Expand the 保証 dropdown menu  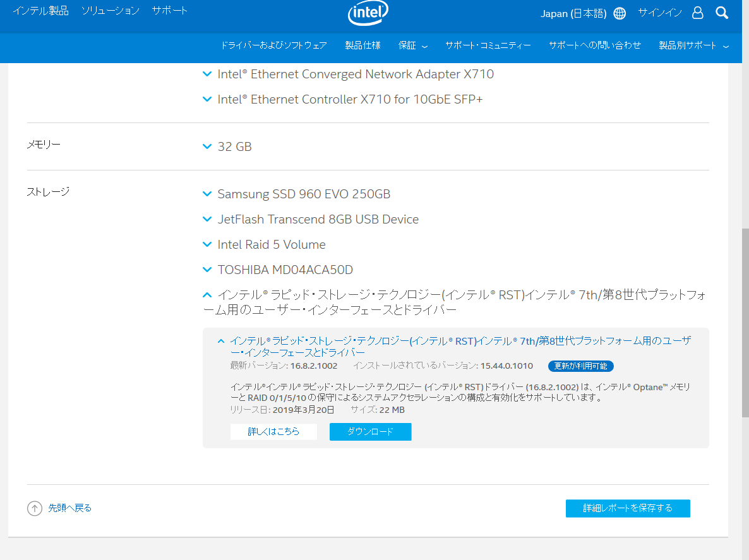click(413, 45)
